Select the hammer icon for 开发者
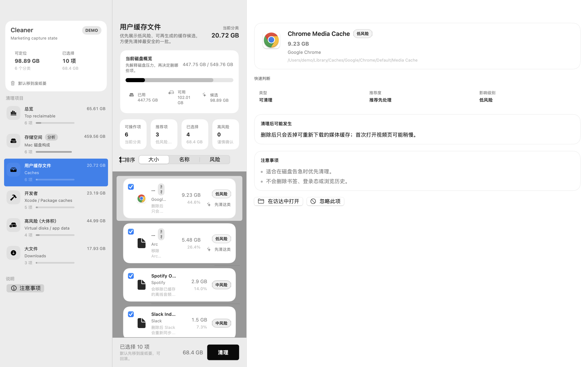 (13, 197)
